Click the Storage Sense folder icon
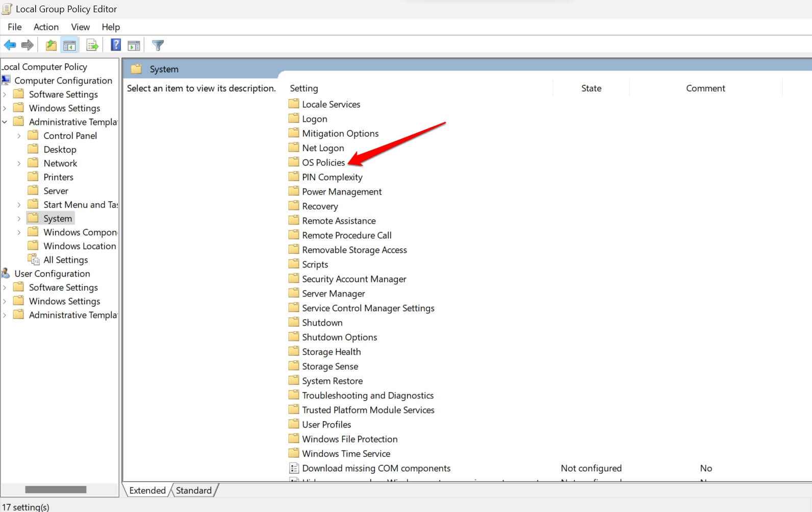This screenshot has height=512, width=812. point(294,365)
